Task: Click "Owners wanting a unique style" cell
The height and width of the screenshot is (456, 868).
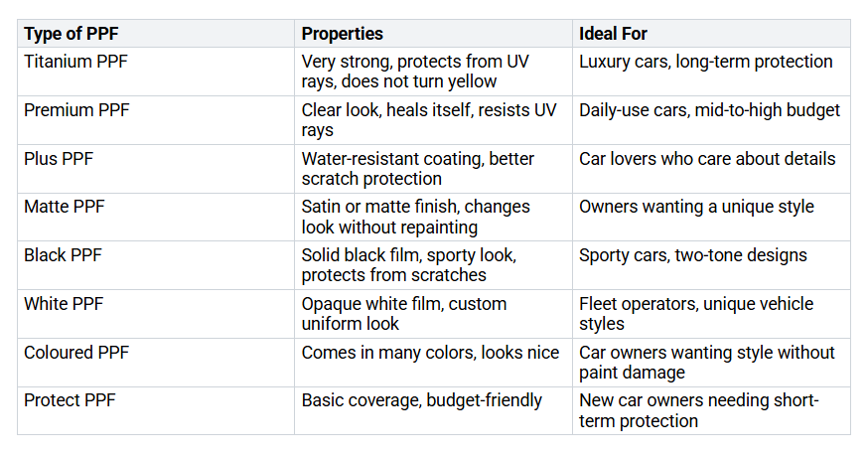Action: click(x=696, y=207)
